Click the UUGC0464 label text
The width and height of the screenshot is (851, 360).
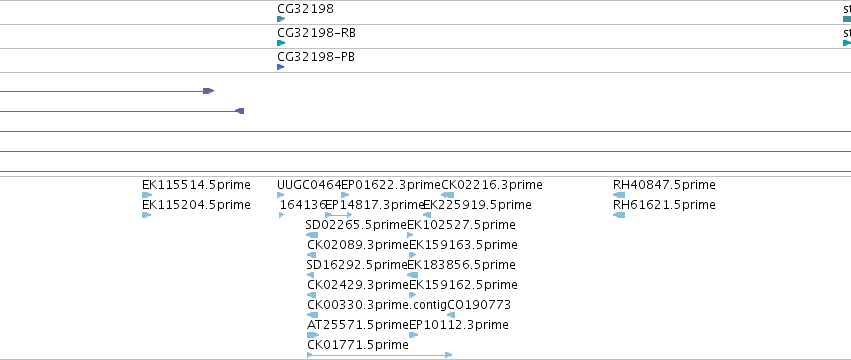[x=309, y=185]
